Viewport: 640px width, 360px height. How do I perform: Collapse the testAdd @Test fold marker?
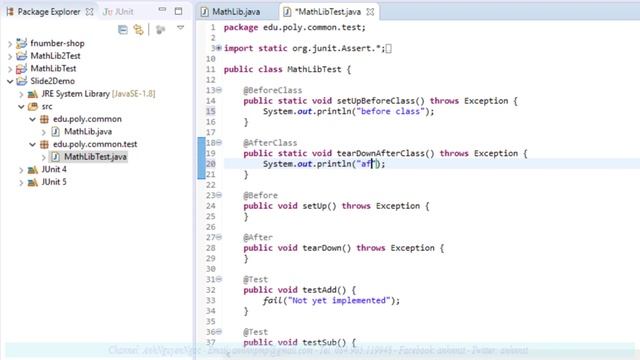coord(219,279)
